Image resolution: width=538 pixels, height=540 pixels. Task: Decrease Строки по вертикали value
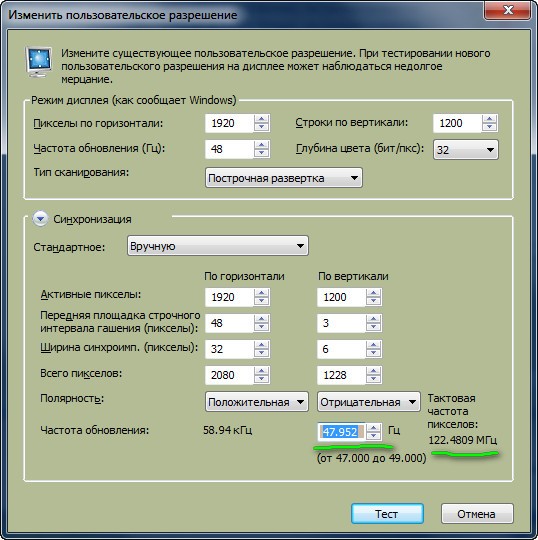(489, 127)
